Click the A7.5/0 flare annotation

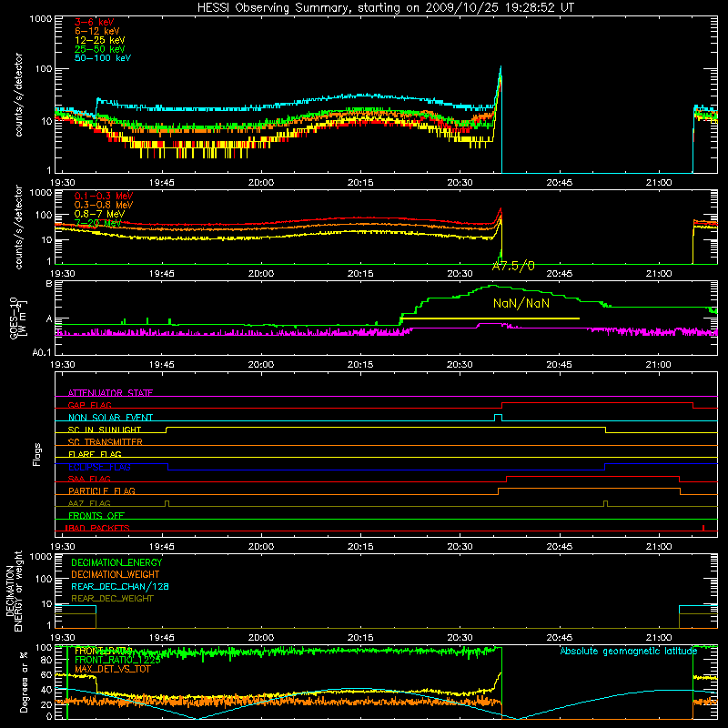click(513, 266)
